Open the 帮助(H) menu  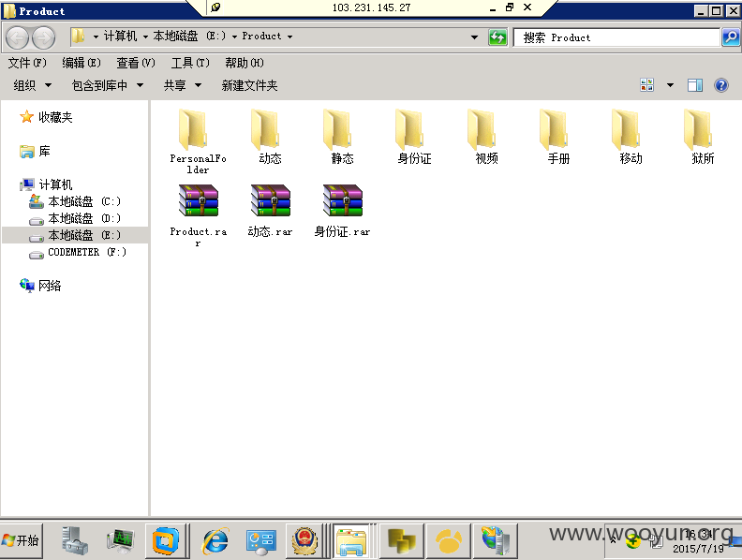click(x=245, y=63)
